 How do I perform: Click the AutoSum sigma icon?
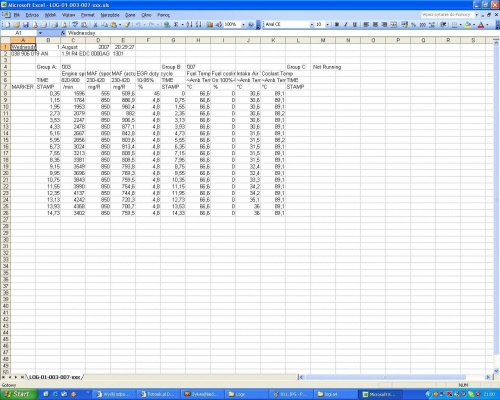pyautogui.click(x=176, y=25)
